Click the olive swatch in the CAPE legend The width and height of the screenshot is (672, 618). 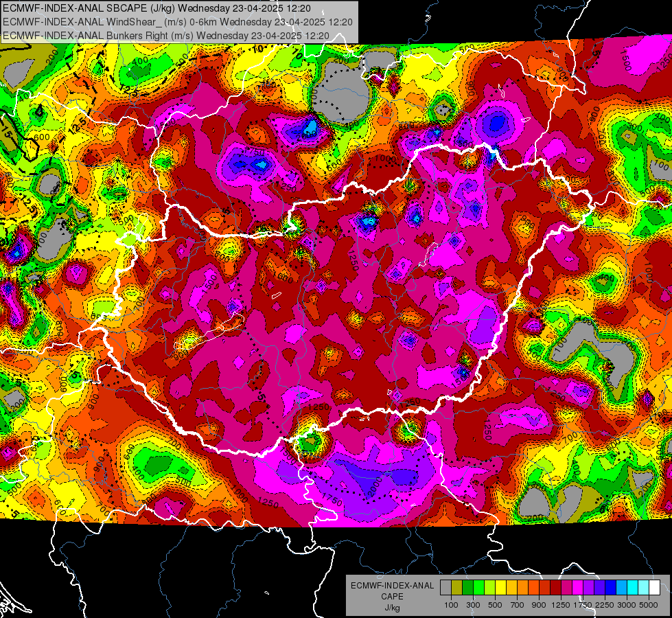(456, 588)
